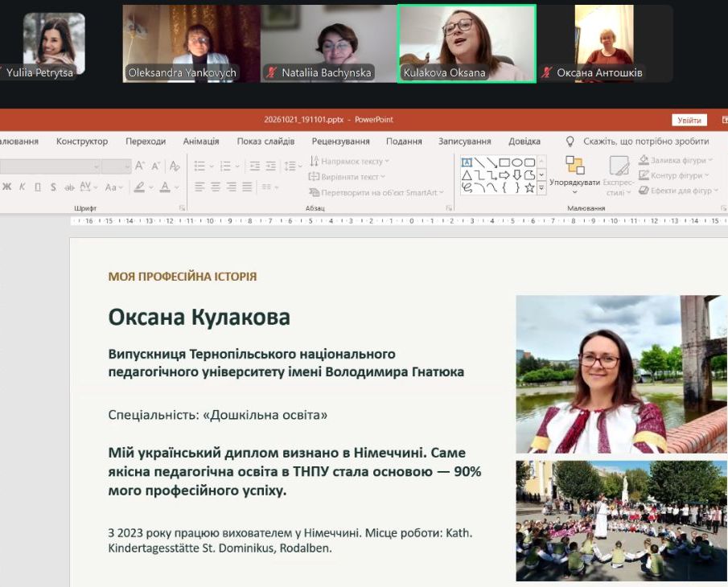Open the Записування tab
728x587 pixels.
coord(465,141)
